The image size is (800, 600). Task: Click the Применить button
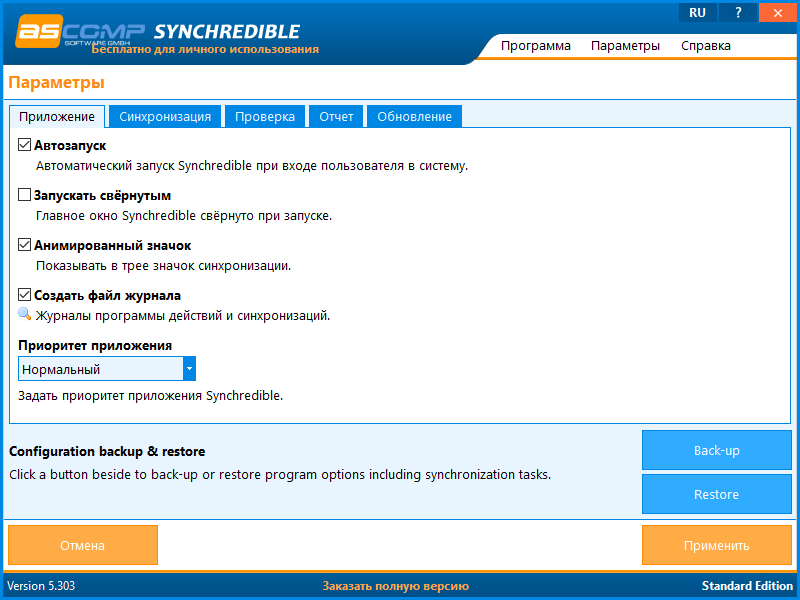[716, 545]
